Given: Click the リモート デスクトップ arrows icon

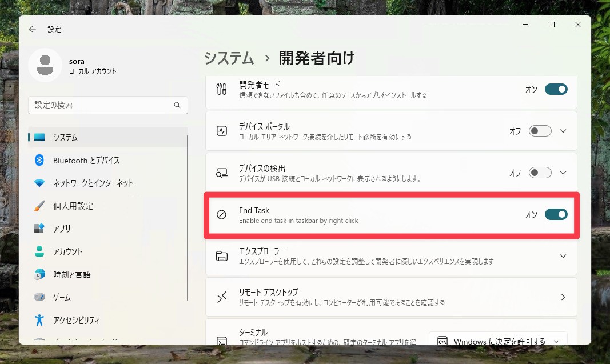Looking at the screenshot, I should 222,298.
